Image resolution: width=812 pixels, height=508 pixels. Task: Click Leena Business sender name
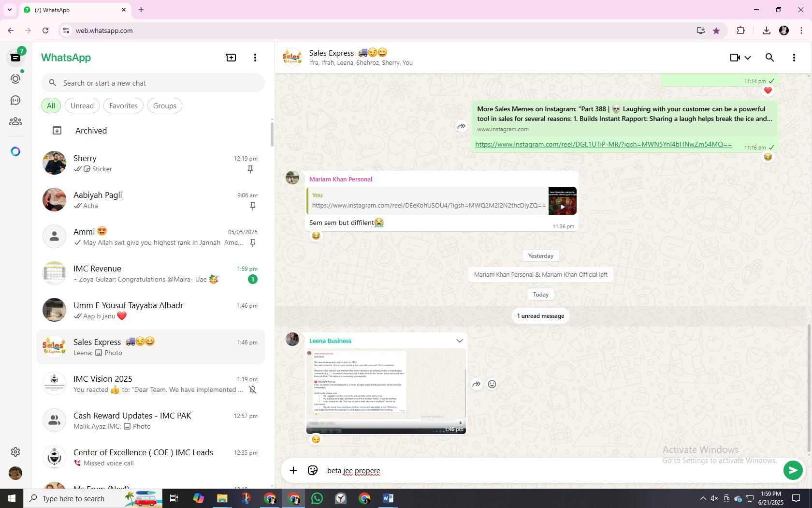click(330, 341)
